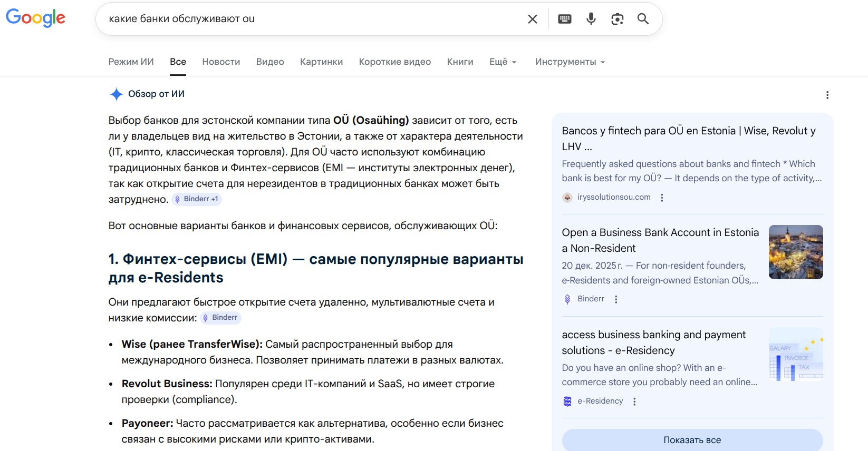
Task: Click the Payoneer bold text
Action: (147, 423)
